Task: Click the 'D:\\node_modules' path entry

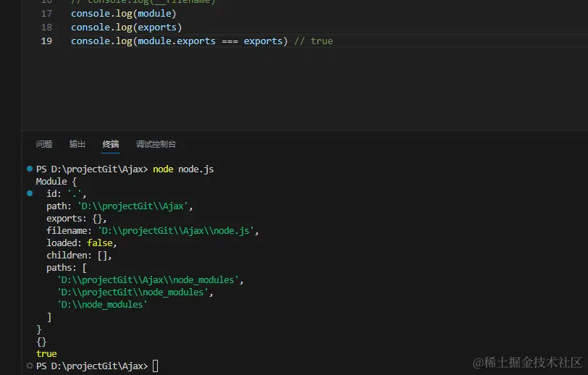Action: [102, 305]
